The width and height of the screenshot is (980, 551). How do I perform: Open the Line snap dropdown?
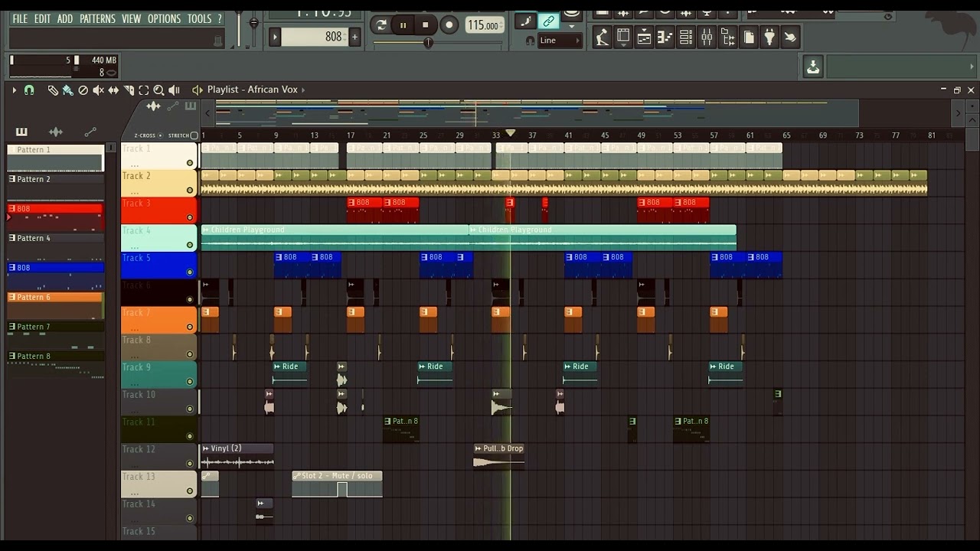pos(560,41)
